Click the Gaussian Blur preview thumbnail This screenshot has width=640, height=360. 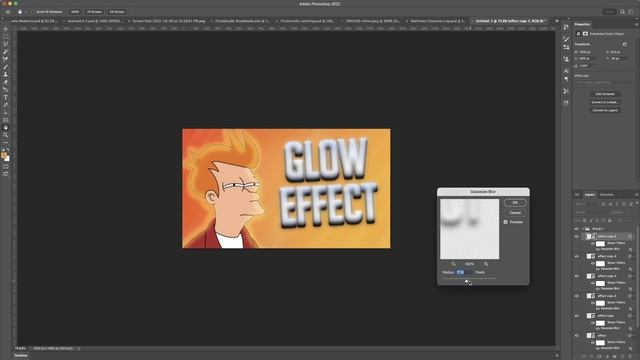469,229
